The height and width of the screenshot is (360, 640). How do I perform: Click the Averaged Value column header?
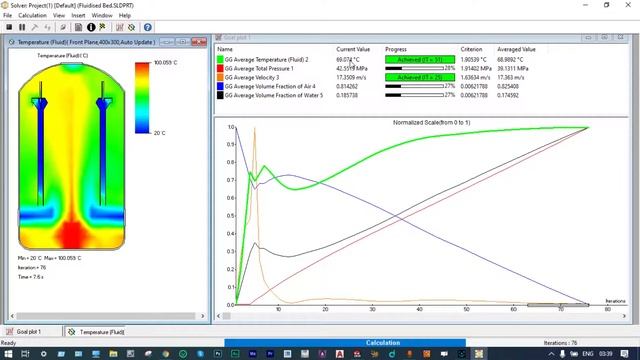pyautogui.click(x=516, y=49)
